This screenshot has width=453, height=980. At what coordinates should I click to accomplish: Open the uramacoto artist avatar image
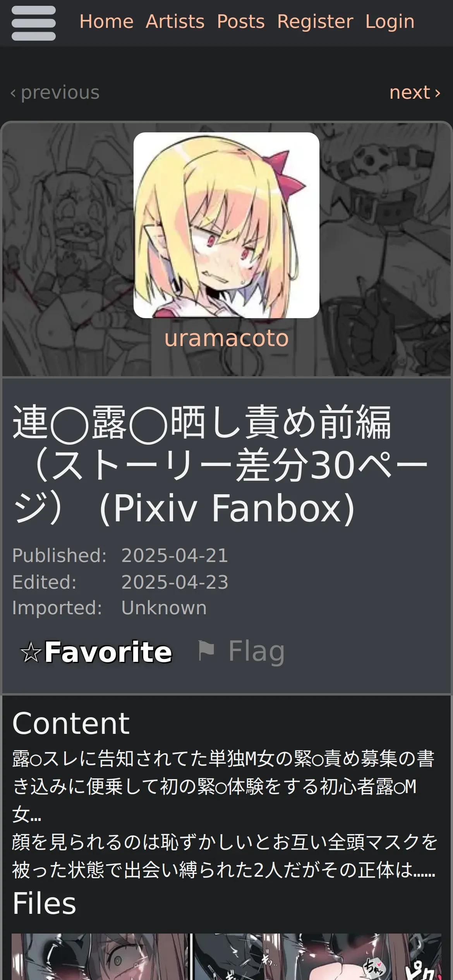226,225
